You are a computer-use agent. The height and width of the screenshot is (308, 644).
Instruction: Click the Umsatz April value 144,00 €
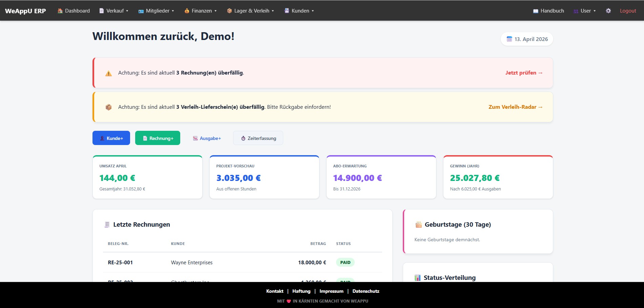click(117, 178)
